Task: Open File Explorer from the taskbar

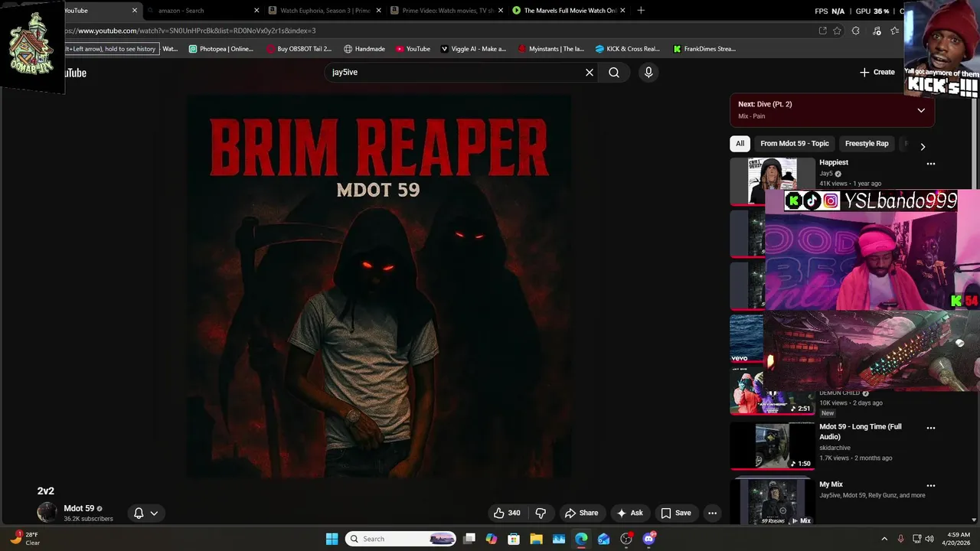Action: (x=536, y=539)
